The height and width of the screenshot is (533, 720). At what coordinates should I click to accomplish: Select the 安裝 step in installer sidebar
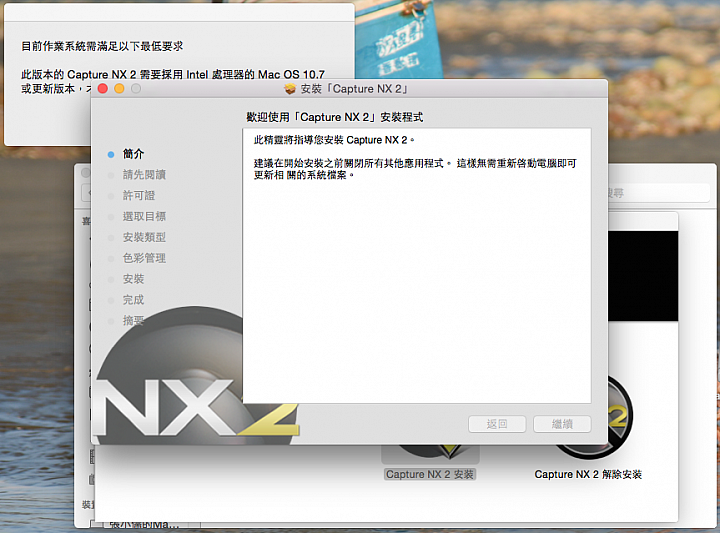tap(133, 279)
